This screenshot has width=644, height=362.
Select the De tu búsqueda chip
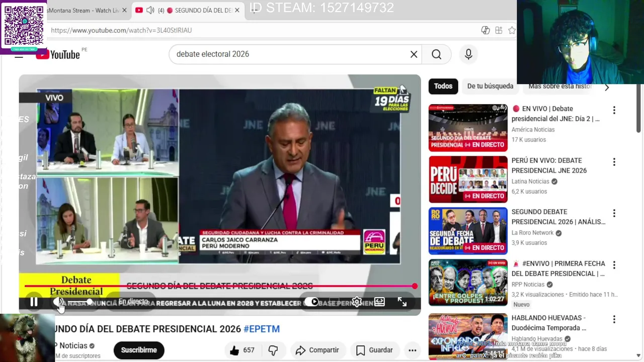click(490, 86)
